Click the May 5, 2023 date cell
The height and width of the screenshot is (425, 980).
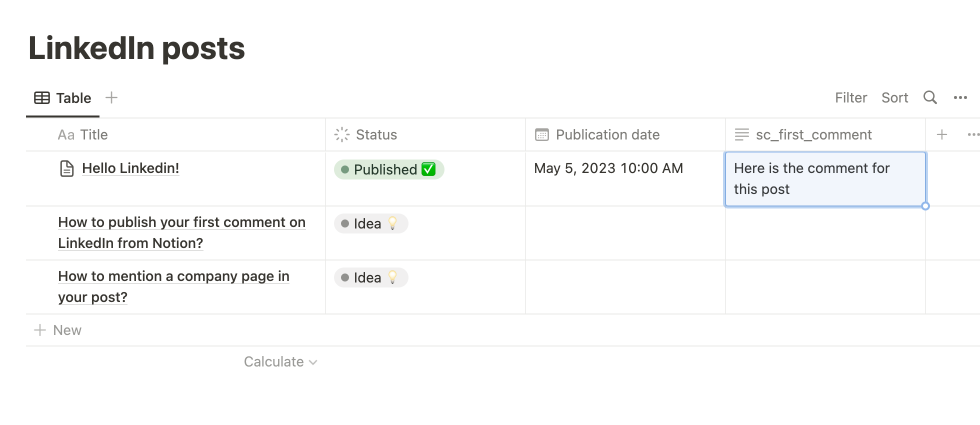(608, 168)
